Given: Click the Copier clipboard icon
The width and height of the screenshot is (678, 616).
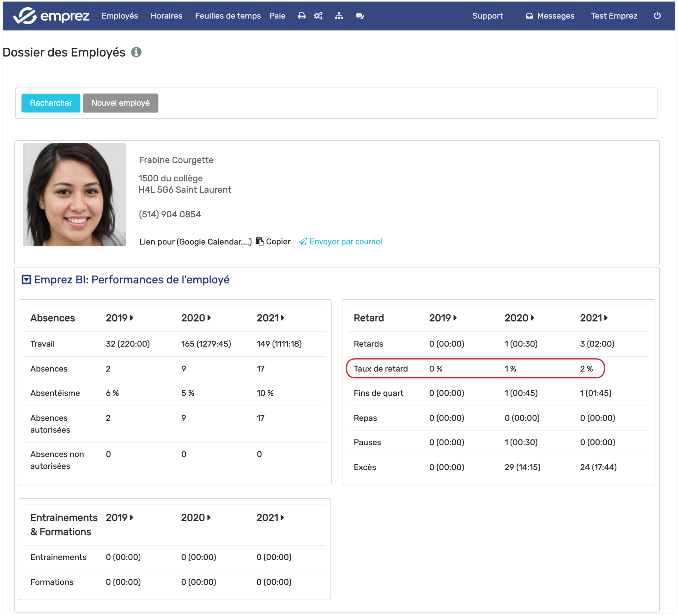Looking at the screenshot, I should pyautogui.click(x=260, y=241).
